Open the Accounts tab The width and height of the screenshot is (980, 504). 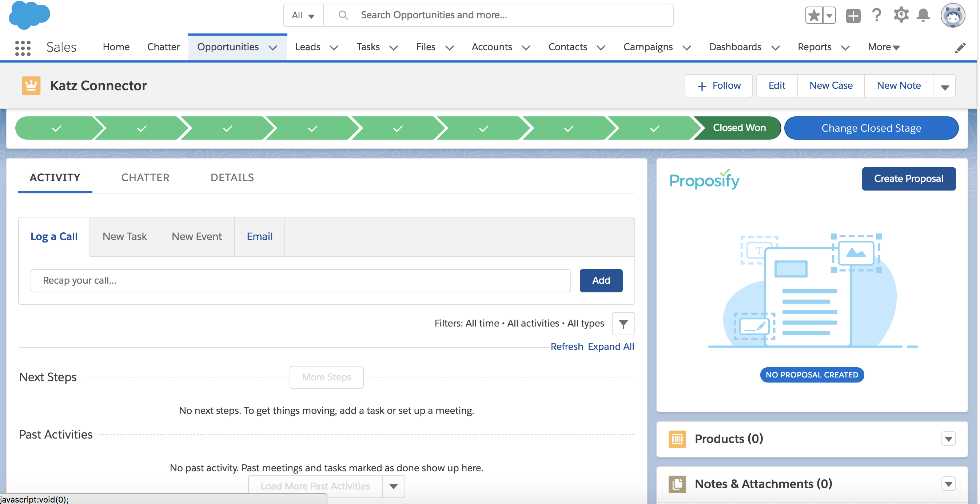pyautogui.click(x=492, y=47)
